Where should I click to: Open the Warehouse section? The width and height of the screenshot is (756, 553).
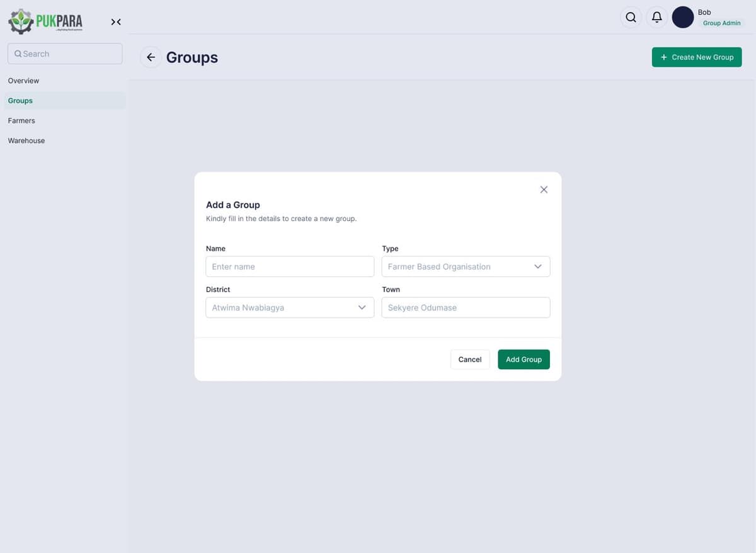26,140
